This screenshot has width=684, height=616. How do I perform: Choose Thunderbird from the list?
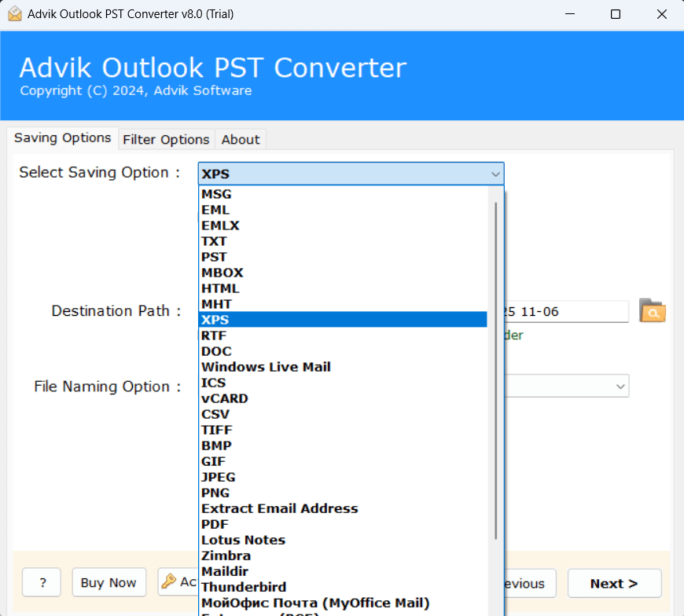pos(343,587)
